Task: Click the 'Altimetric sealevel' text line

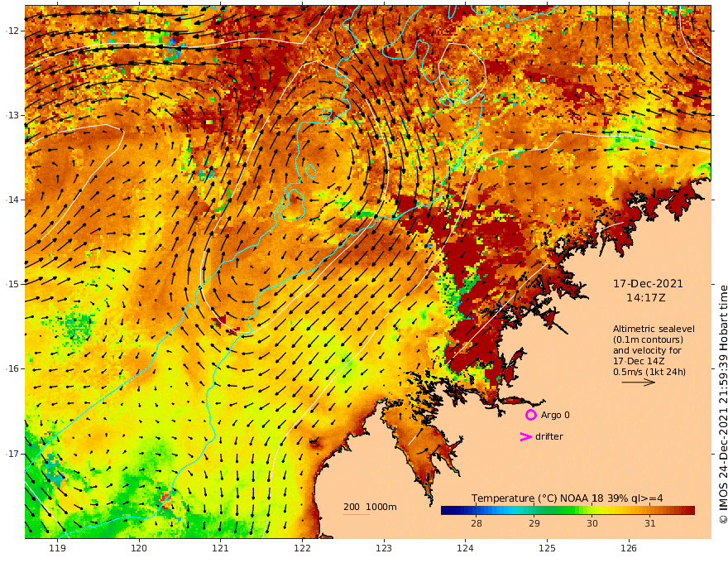Action: coord(654,329)
